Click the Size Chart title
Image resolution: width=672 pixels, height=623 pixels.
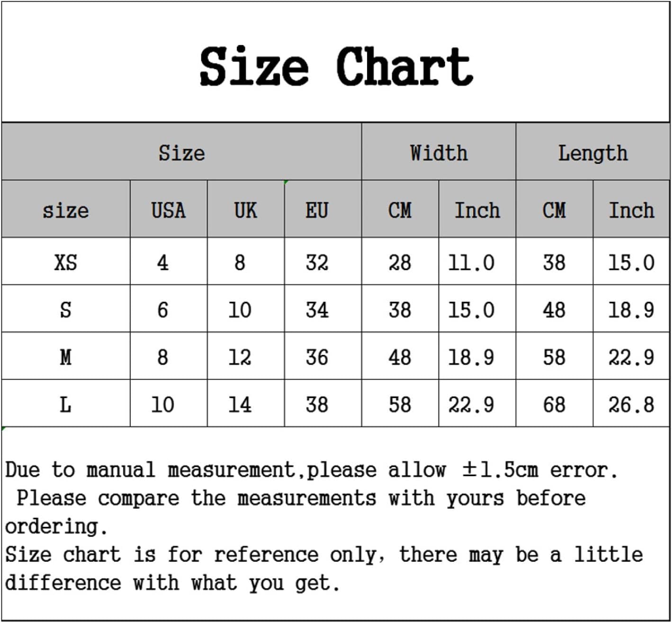pyautogui.click(x=336, y=66)
